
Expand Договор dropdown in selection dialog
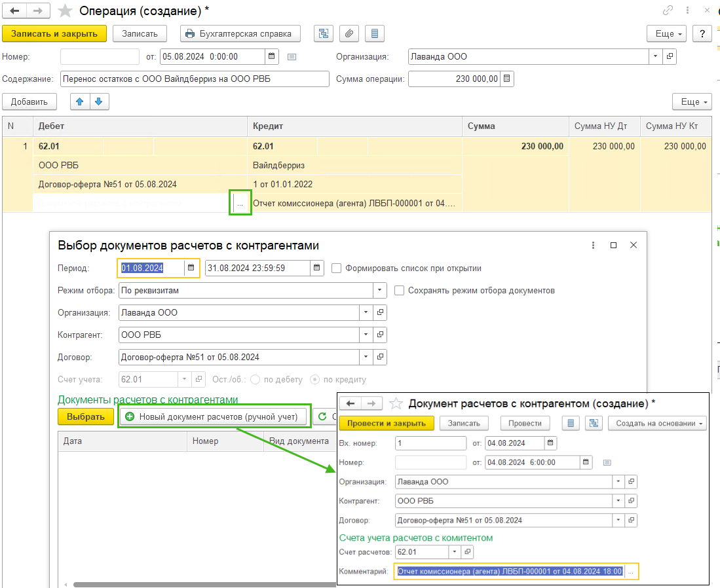(366, 357)
